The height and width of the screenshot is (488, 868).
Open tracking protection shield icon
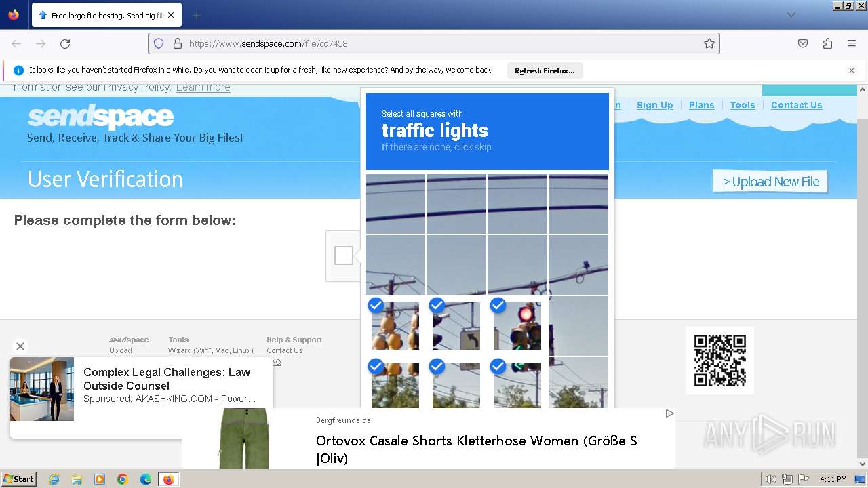(159, 43)
